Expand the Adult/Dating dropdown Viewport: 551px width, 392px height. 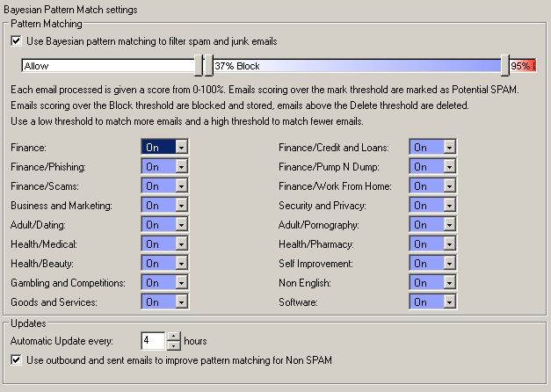[x=180, y=225]
